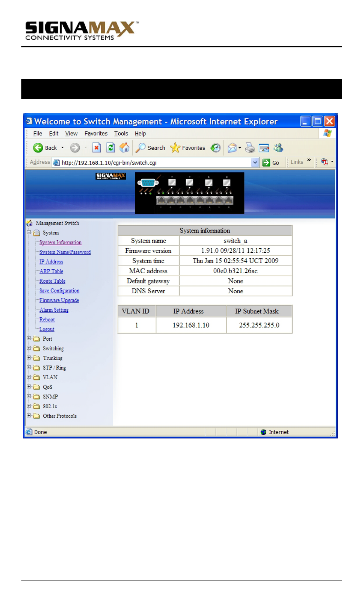Click the Port folder icon
The image size is (364, 613).
(x=37, y=339)
